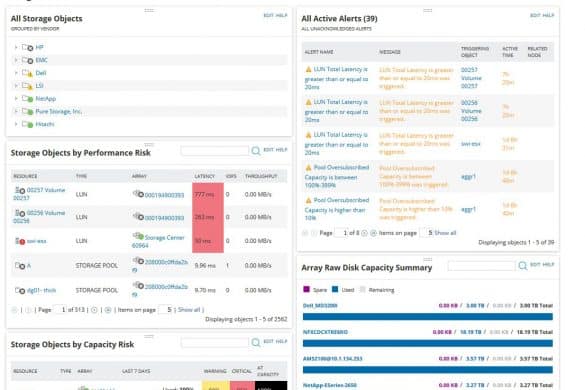585x390 pixels.
Task: Click the Pure Storage green folder icon
Action: (28, 111)
